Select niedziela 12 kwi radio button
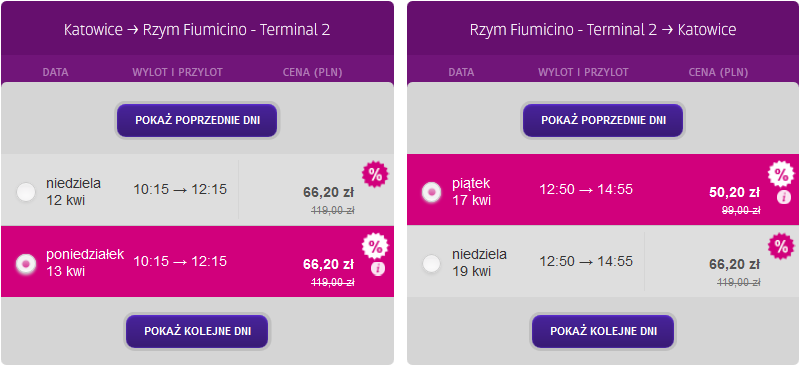The image size is (800, 367). (26, 192)
